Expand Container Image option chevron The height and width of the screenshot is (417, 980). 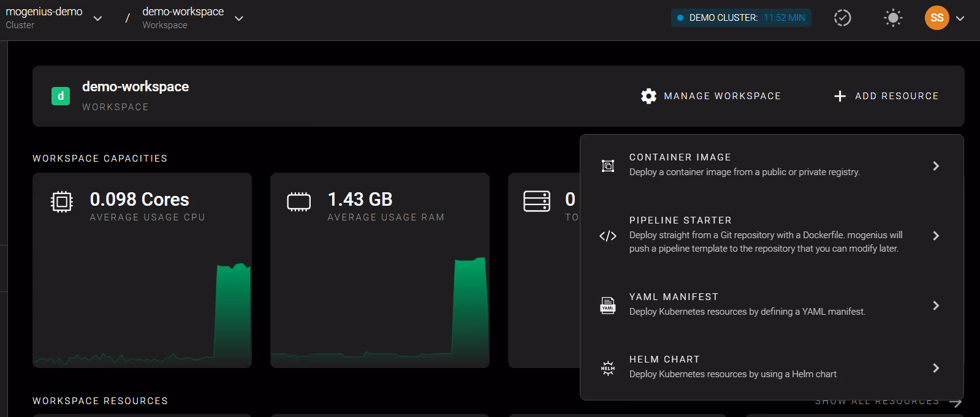point(936,166)
